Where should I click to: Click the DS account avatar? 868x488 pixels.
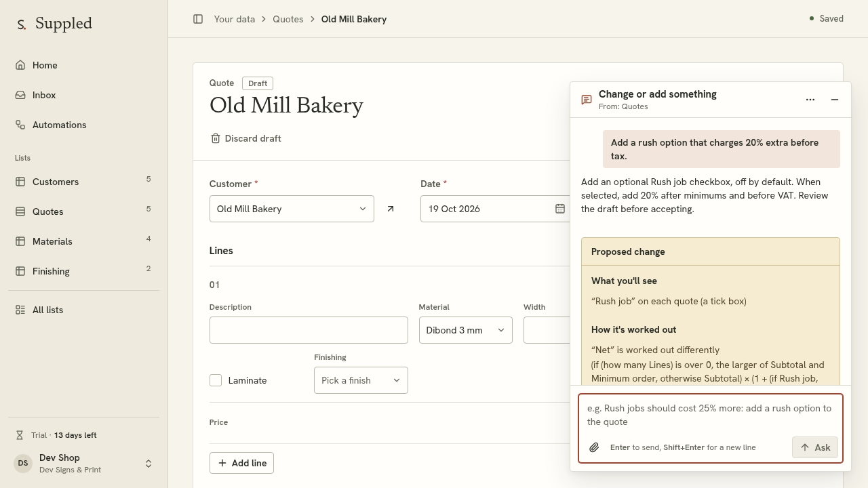coord(23,463)
